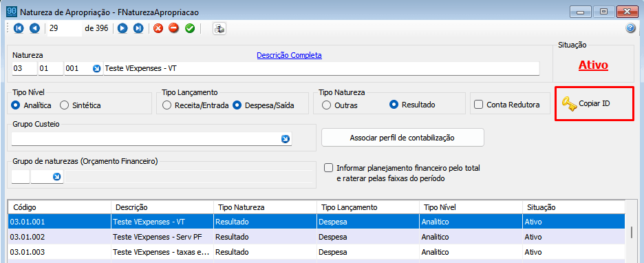Select row 03.01.003 in the table

click(x=316, y=252)
